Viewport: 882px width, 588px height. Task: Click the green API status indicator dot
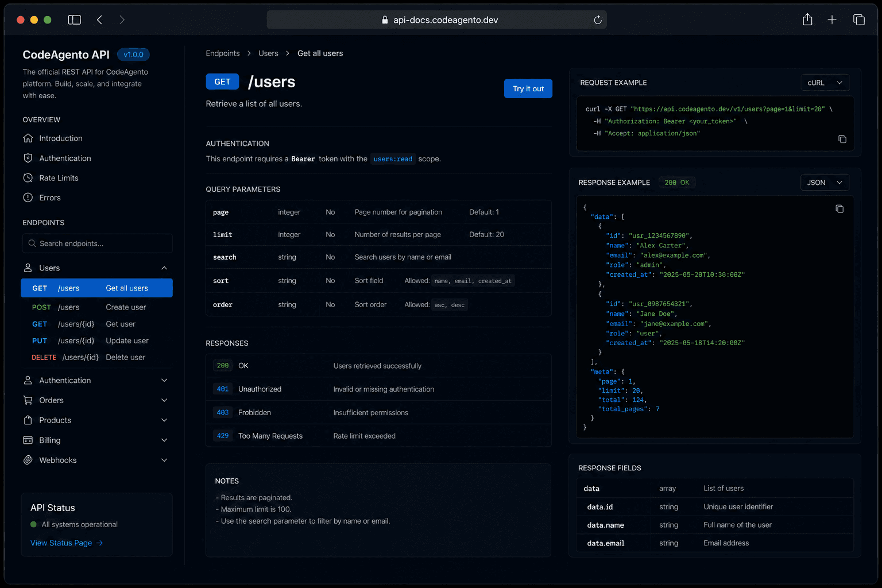[x=33, y=524]
